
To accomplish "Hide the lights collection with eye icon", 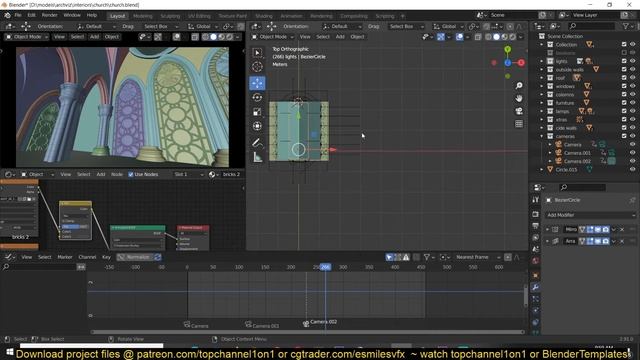I will click(633, 61).
